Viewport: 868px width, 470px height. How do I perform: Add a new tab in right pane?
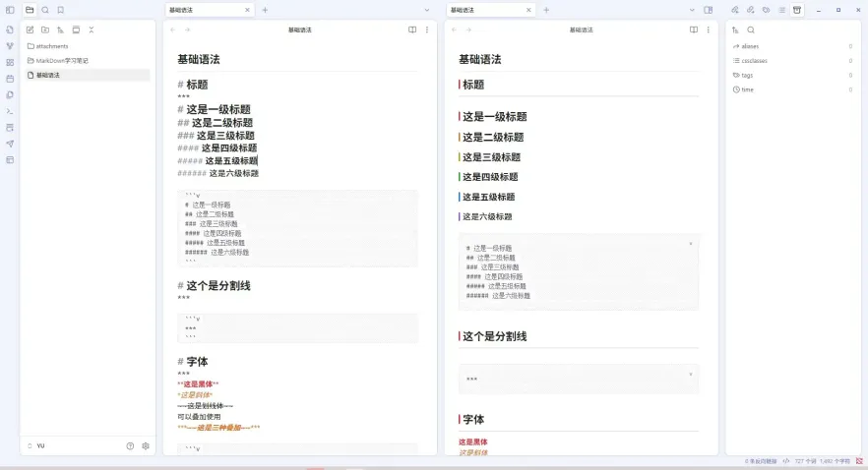(546, 10)
